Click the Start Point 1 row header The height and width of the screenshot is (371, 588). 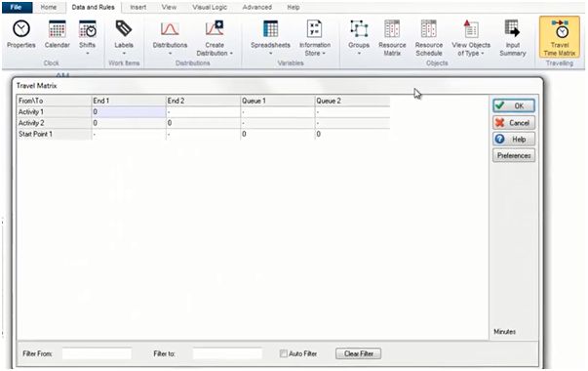pos(54,134)
